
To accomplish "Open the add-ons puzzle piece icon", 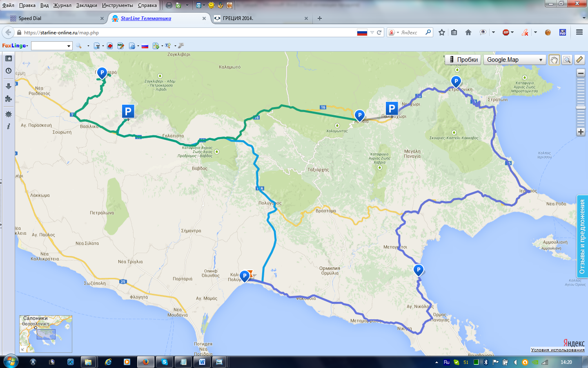I will (9, 99).
